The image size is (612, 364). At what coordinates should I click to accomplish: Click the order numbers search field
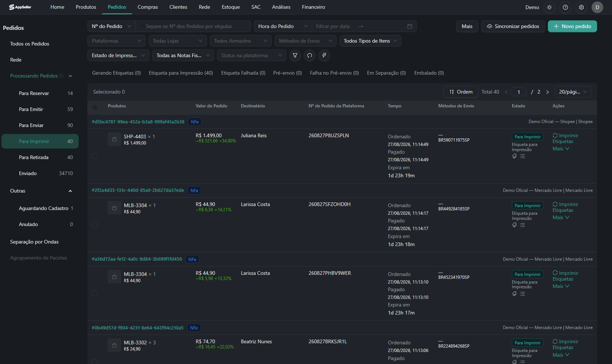[193, 26]
